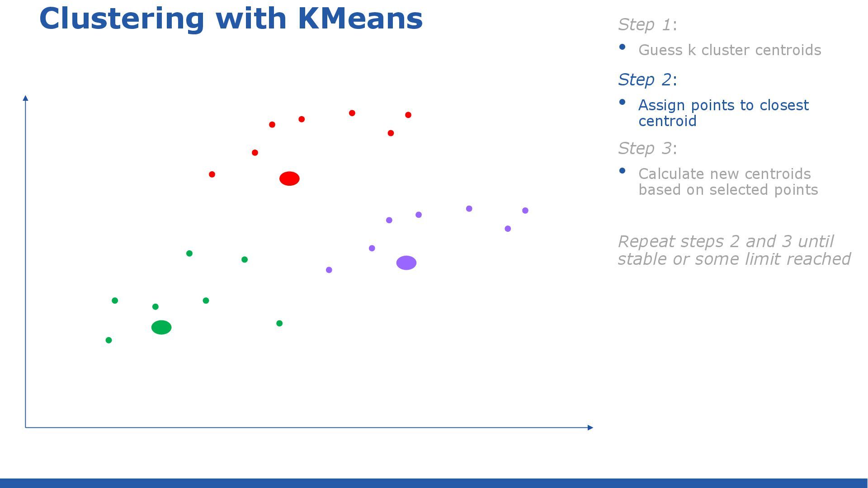Select the 'Step 3:' heading

tap(647, 148)
